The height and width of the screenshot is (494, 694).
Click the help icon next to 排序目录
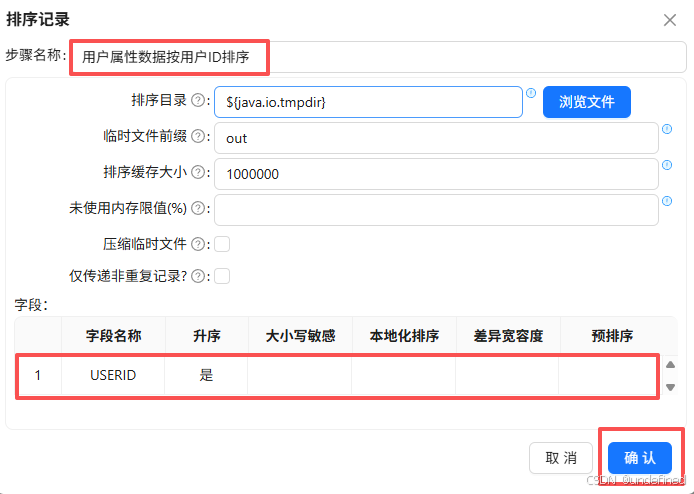[198, 100]
